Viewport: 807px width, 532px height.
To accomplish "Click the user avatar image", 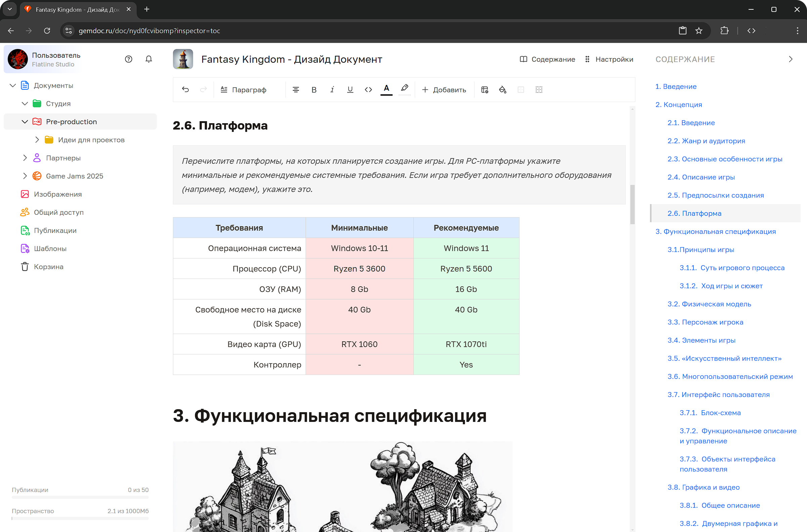I will tap(17, 59).
